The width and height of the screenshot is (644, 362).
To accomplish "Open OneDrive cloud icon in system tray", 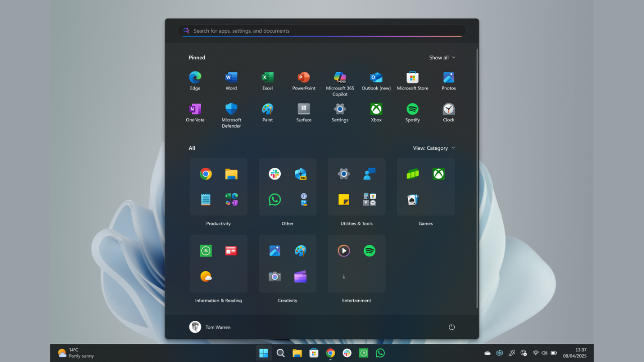I will point(488,353).
